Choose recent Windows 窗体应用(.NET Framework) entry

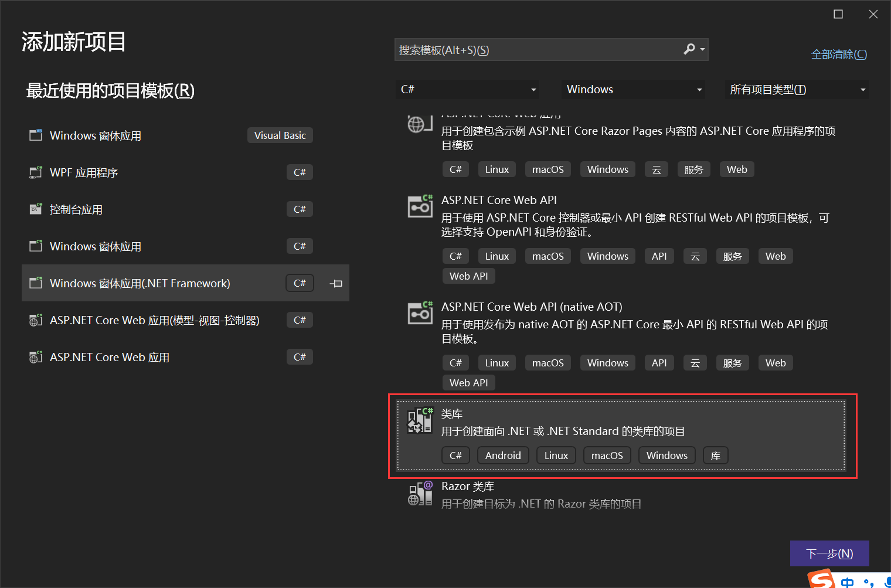(x=185, y=283)
